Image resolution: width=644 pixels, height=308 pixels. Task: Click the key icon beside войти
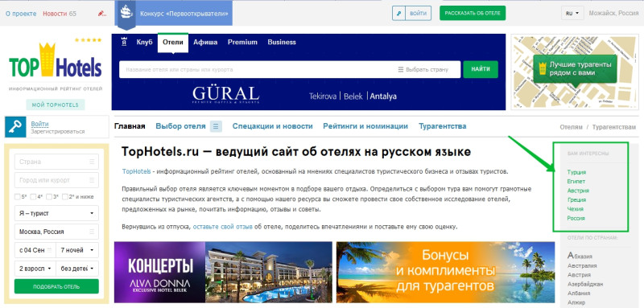[398, 13]
